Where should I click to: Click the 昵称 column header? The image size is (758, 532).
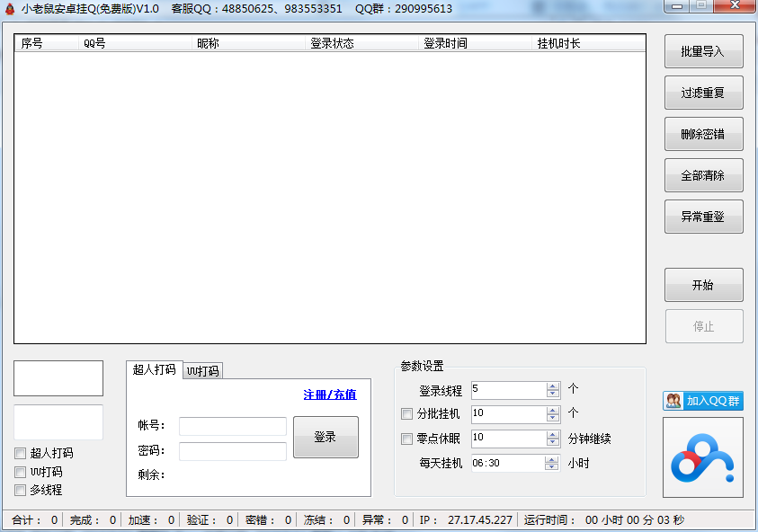point(248,43)
